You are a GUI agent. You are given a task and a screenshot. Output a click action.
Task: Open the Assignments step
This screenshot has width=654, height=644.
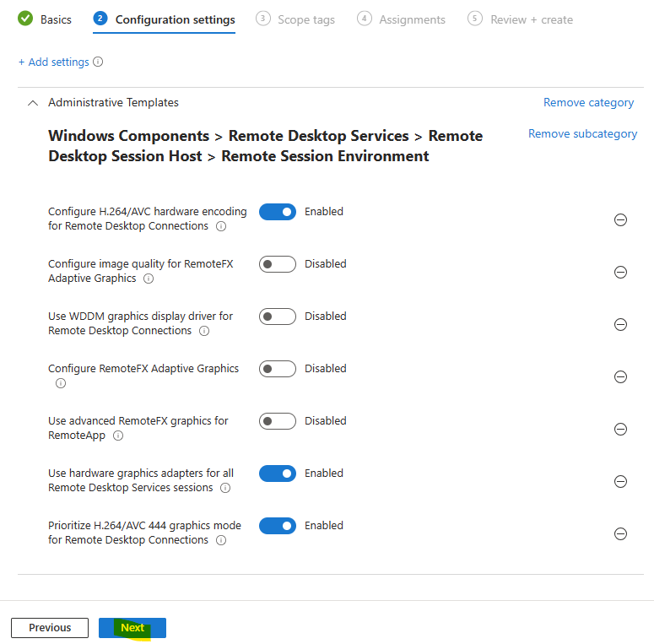click(401, 19)
